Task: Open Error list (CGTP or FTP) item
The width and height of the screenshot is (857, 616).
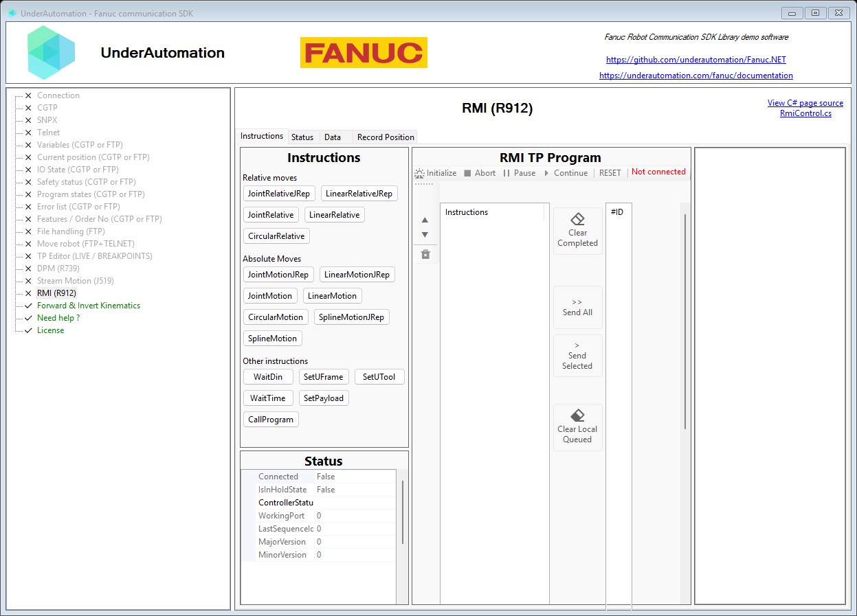Action: pyautogui.click(x=79, y=207)
